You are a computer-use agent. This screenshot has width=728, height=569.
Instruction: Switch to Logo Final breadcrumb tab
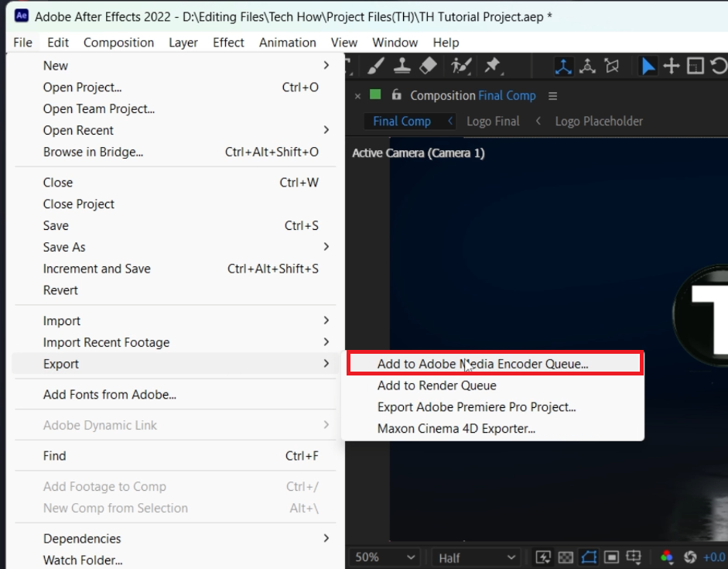(493, 122)
